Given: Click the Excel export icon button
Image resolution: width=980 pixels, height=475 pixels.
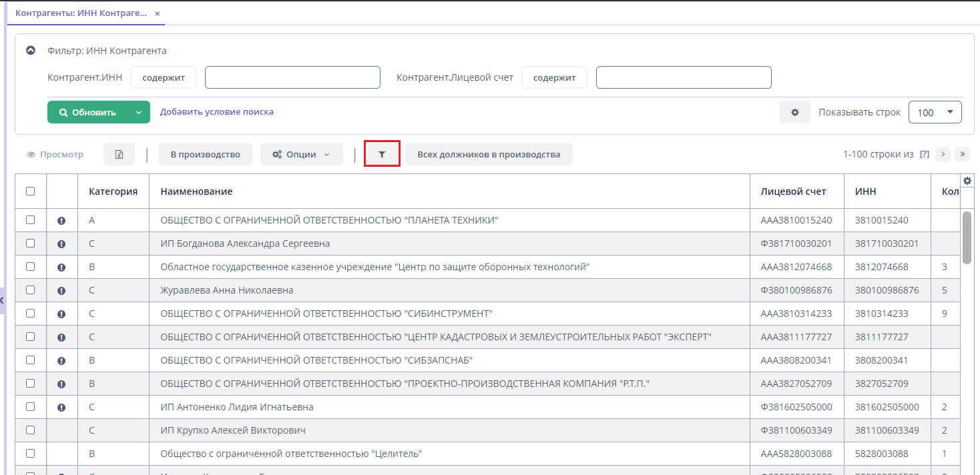Looking at the screenshot, I should click(x=119, y=154).
